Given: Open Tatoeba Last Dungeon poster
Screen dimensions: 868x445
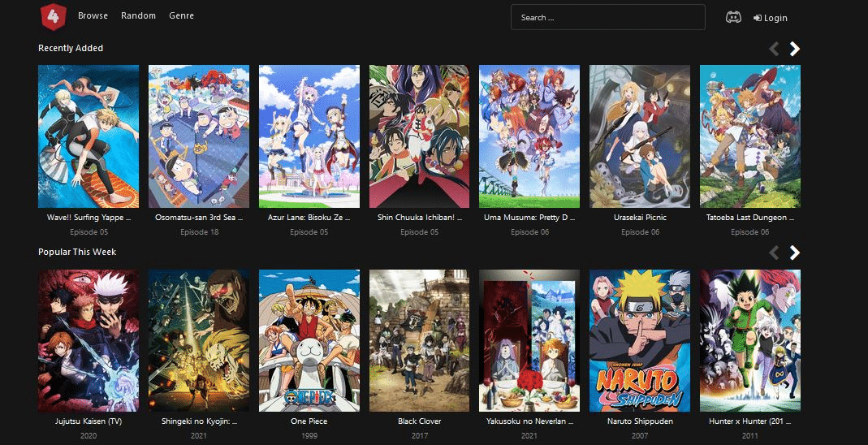Looking at the screenshot, I should (x=750, y=136).
